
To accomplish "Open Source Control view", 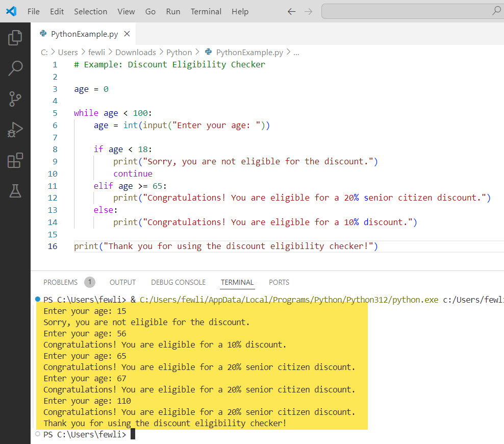I will pyautogui.click(x=15, y=99).
